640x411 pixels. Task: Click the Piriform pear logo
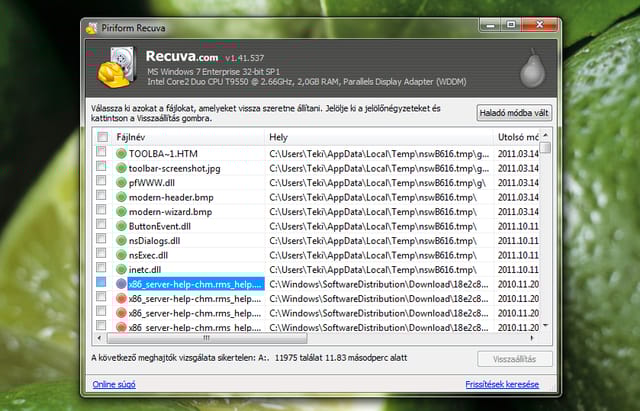click(x=533, y=69)
